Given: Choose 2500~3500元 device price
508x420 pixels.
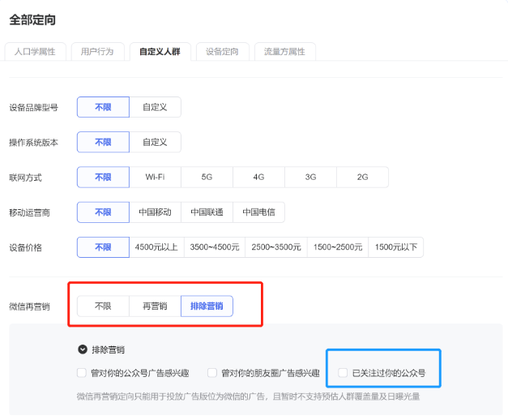Looking at the screenshot, I should click(276, 247).
